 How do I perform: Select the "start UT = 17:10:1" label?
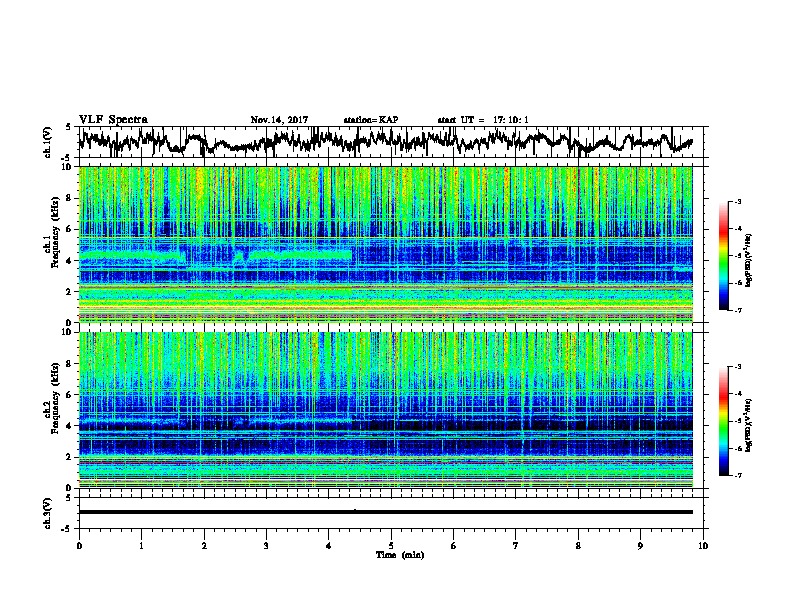point(483,120)
